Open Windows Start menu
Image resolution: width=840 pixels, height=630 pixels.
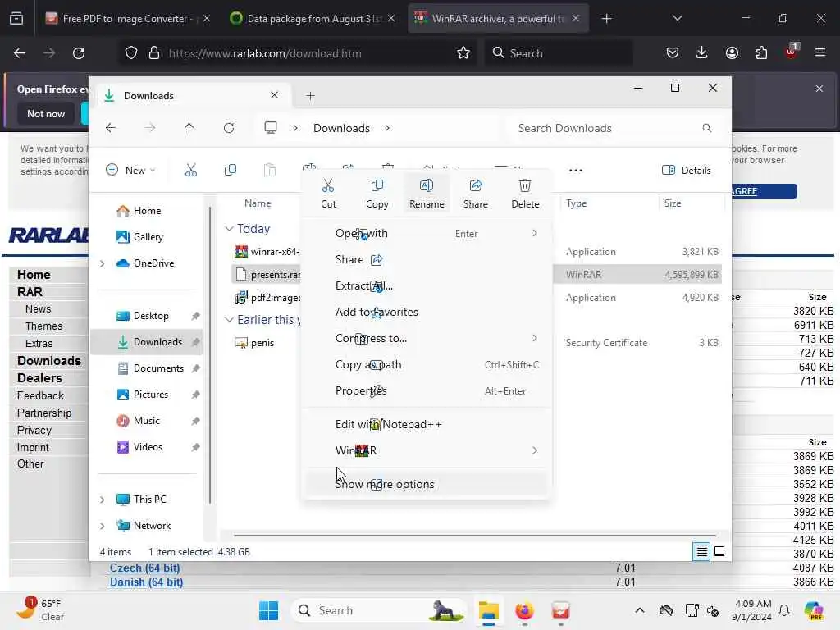coord(268,610)
